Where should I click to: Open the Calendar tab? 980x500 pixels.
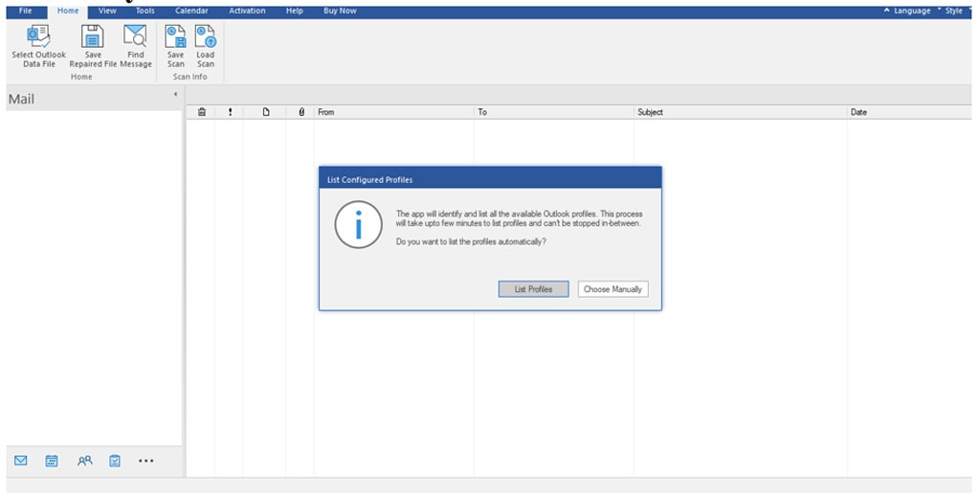tap(191, 11)
